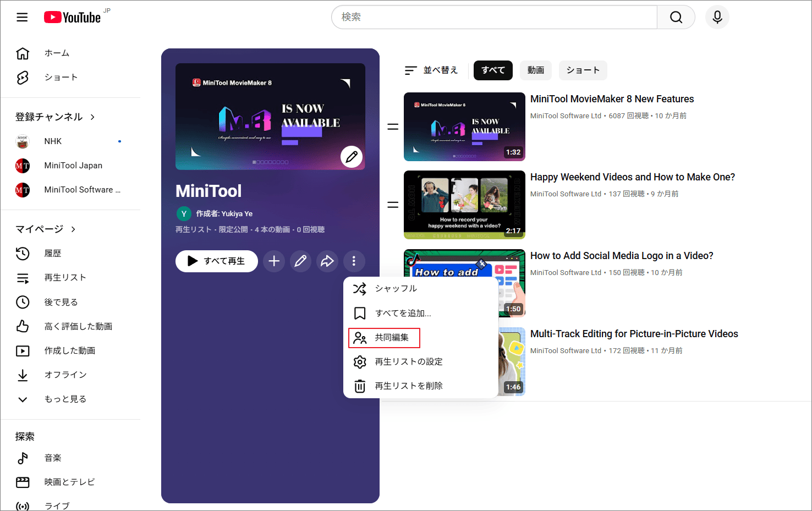Click the offline download icon

(x=23, y=375)
